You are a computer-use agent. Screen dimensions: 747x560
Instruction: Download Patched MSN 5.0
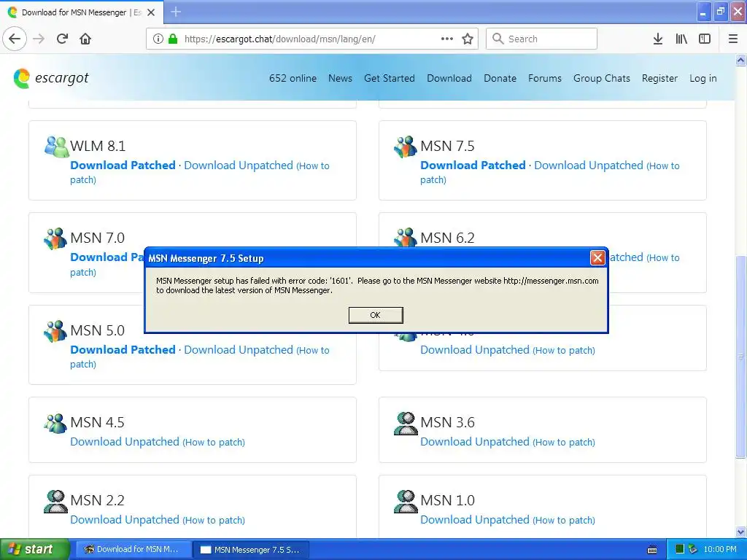(x=123, y=349)
